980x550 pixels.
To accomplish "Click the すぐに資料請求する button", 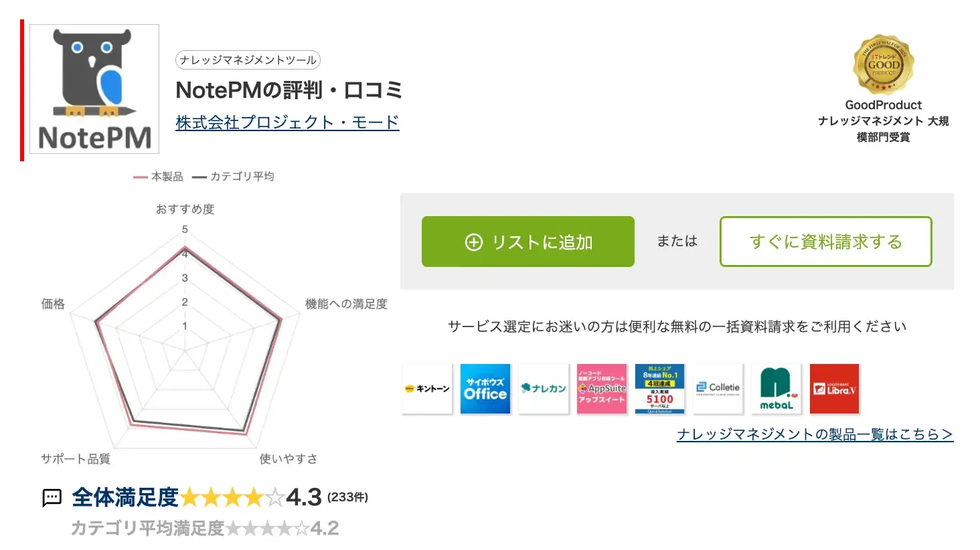I will tap(825, 242).
